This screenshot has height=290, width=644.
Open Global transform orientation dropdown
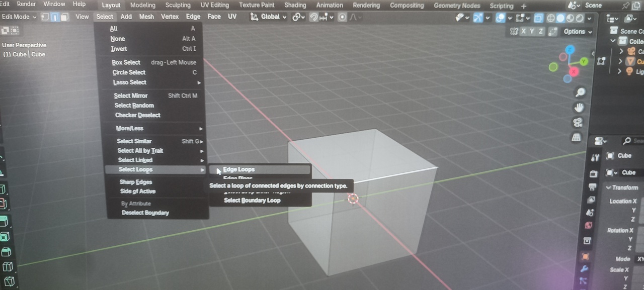point(269,17)
